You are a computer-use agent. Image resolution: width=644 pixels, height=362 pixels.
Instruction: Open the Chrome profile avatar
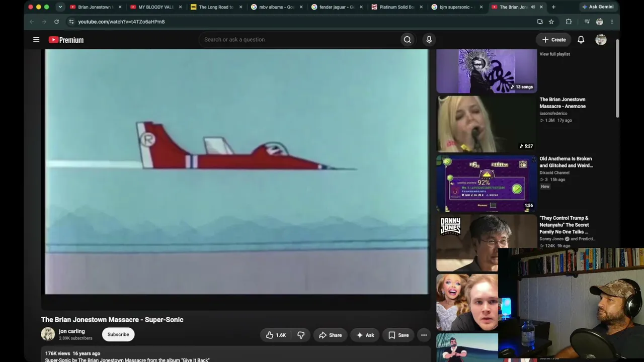pos(599,22)
